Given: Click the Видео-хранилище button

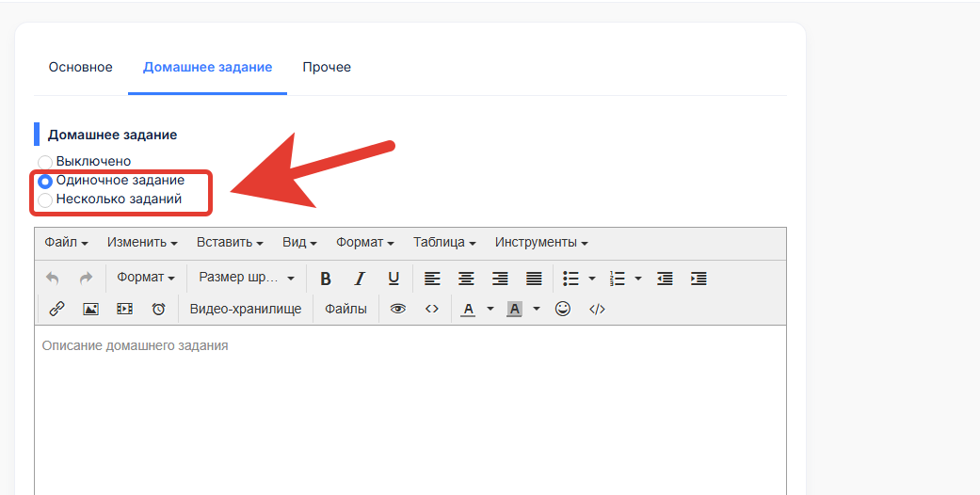Looking at the screenshot, I should tap(246, 309).
